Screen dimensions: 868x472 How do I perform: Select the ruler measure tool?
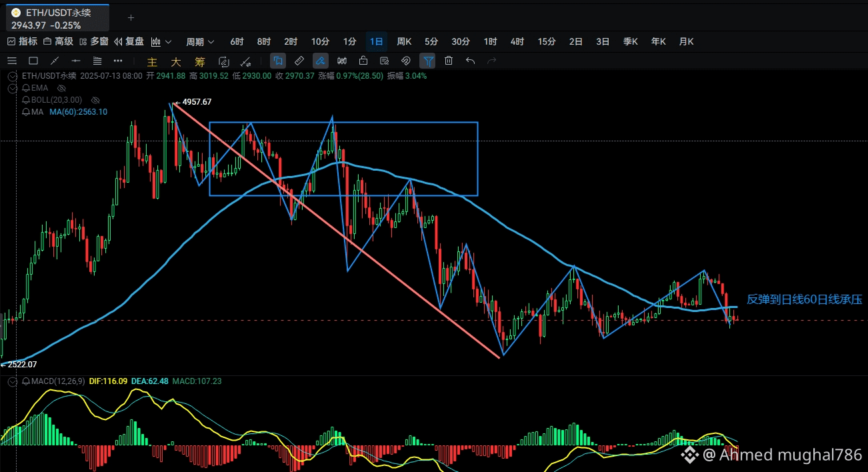[299, 61]
